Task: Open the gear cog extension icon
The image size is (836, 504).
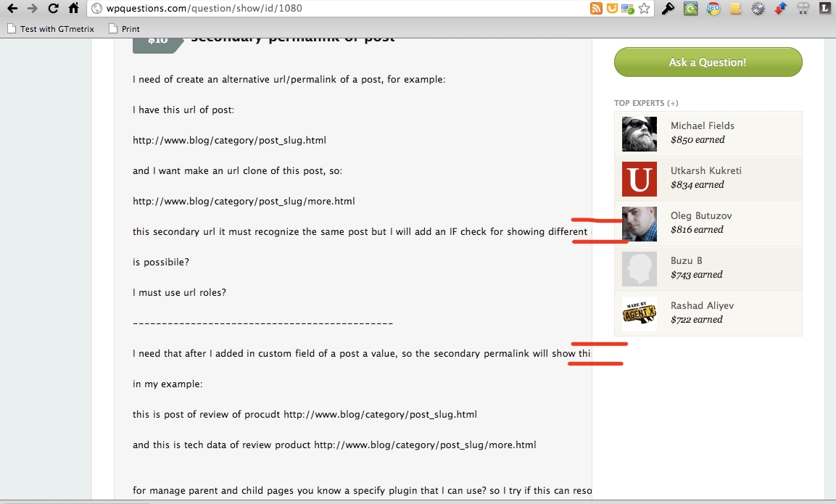Action: click(758, 8)
